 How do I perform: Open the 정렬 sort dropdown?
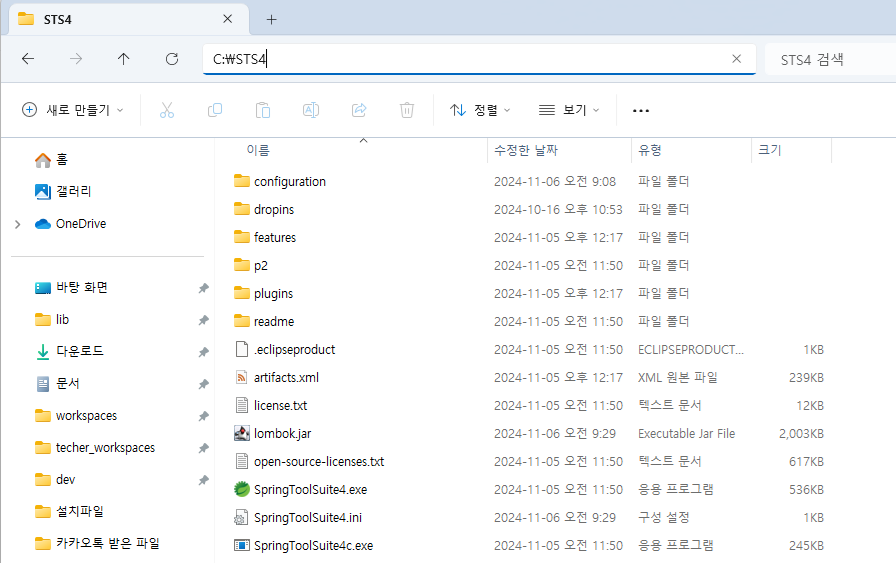pos(480,110)
